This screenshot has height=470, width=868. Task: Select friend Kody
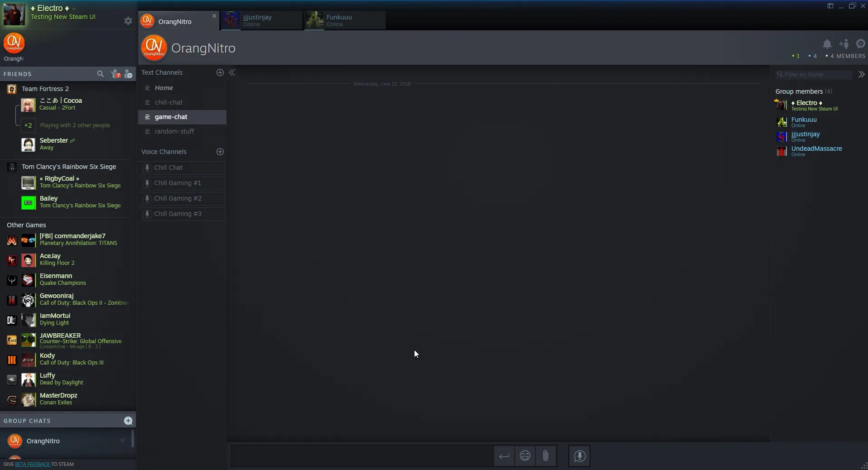pos(68,359)
